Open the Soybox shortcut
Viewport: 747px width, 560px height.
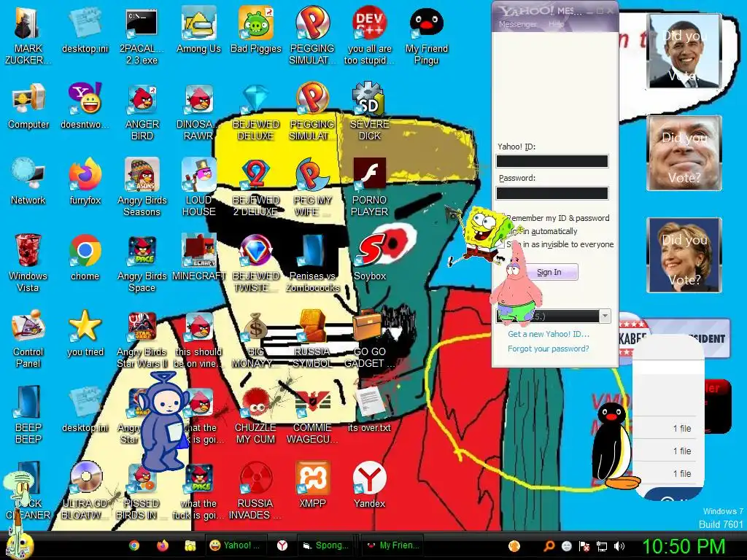click(x=370, y=257)
